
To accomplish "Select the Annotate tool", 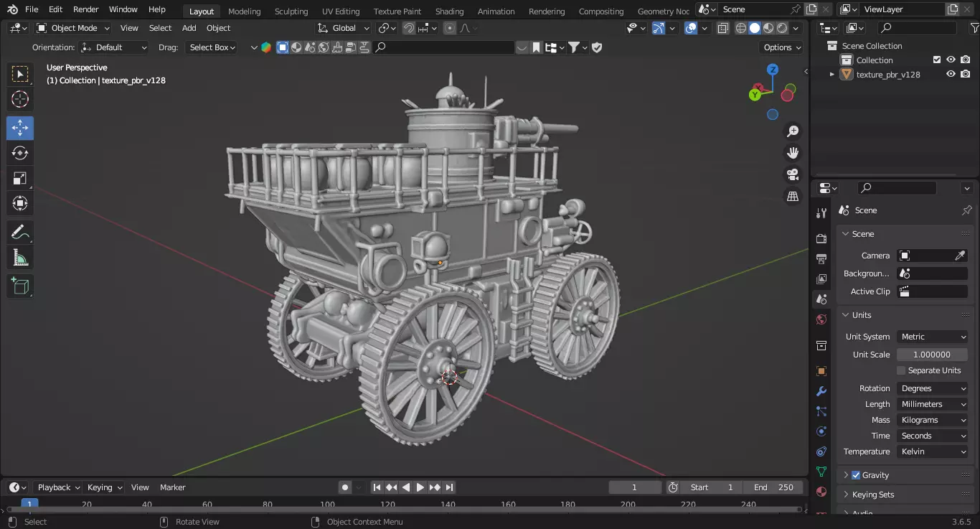I will click(20, 233).
